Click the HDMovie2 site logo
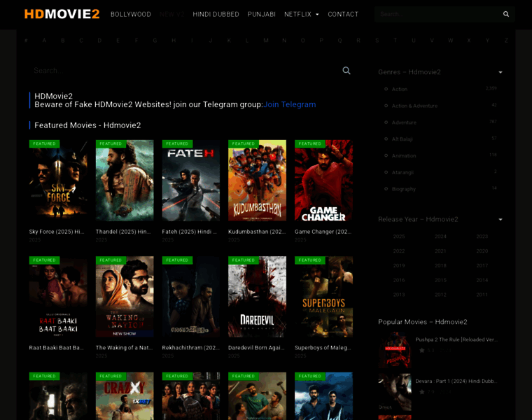The image size is (532, 420). click(62, 14)
